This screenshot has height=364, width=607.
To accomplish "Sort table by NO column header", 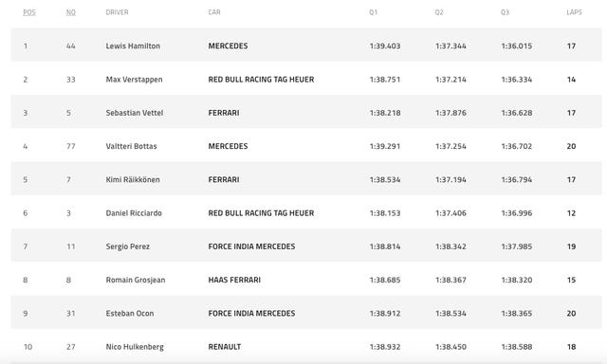I will click(x=71, y=12).
